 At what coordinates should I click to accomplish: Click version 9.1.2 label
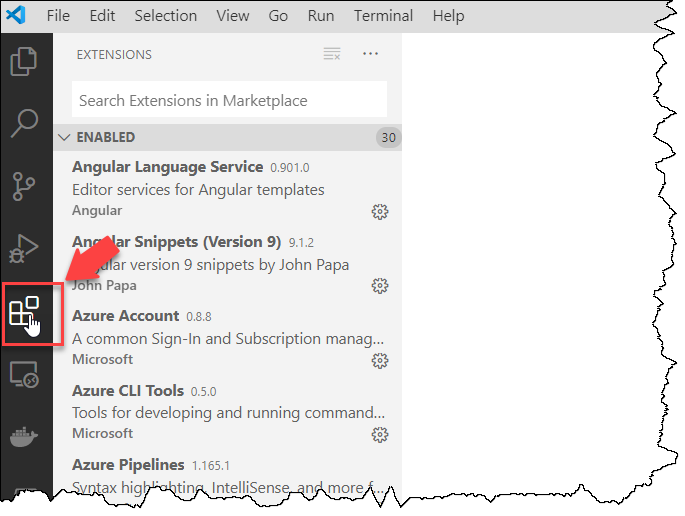coord(301,242)
